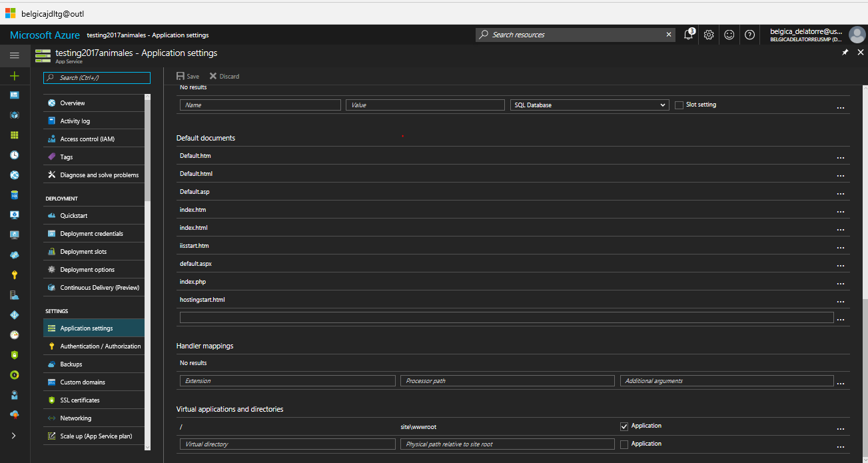Click the green plus New resource icon
This screenshot has width=868, height=463.
click(14, 76)
